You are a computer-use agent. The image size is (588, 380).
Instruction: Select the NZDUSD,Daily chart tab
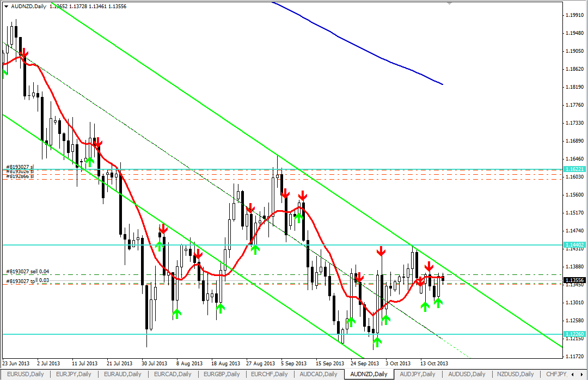515,374
